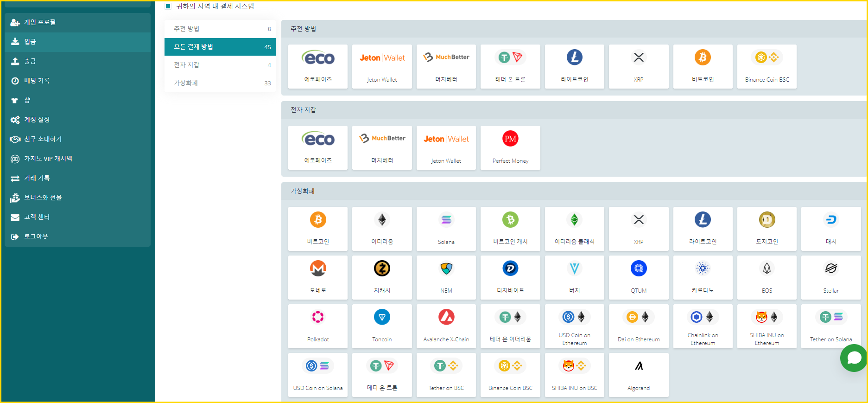Choose the Dogecoin payment tile
Screen dimensions: 868x403
tap(767, 229)
